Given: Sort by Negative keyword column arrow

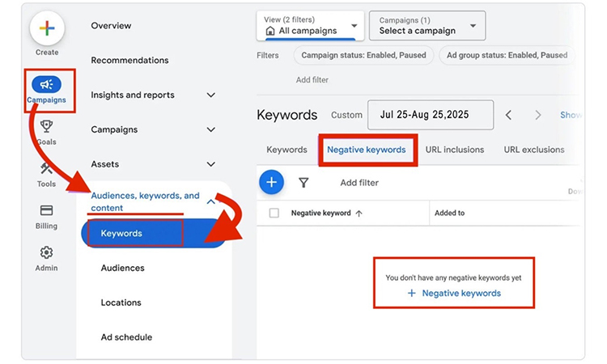Looking at the screenshot, I should tap(359, 213).
